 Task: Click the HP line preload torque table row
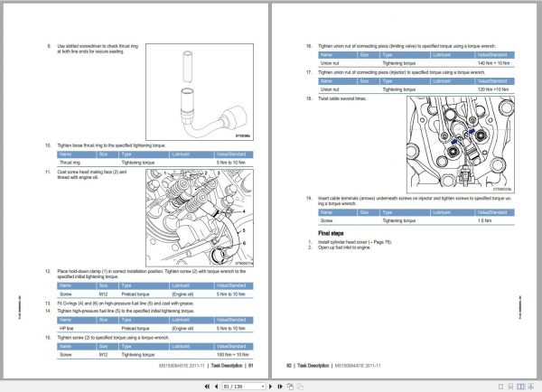point(155,328)
